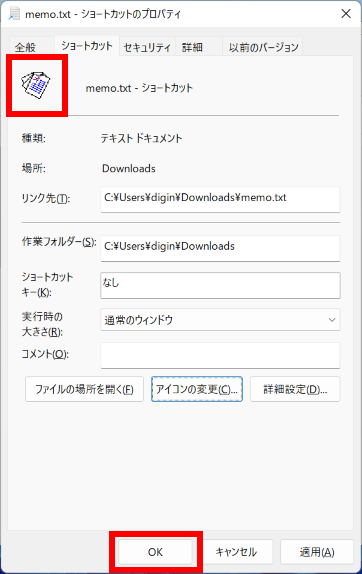Viewport: 362px width, 574px height.
Task: Click the アイコンの変更 button
Action: (197, 389)
